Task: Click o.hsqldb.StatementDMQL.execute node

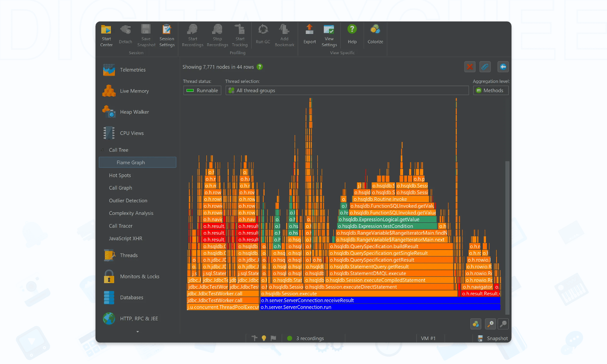Action: (x=391, y=273)
